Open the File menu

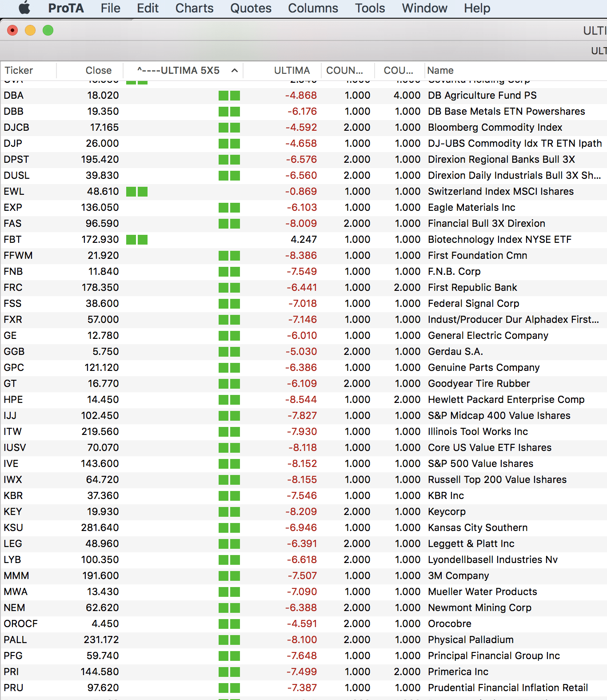click(110, 8)
